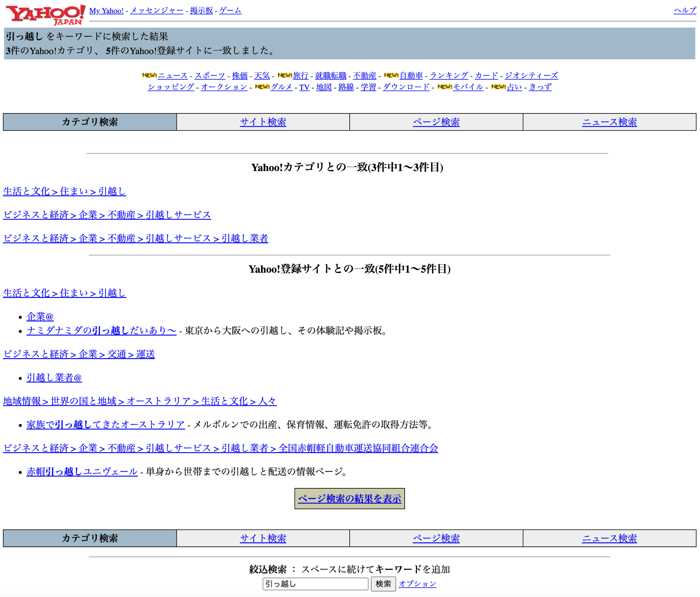The image size is (700, 597).
Task: Open 家族で引っ越してきたオーストラリア link
Action: [x=106, y=424]
